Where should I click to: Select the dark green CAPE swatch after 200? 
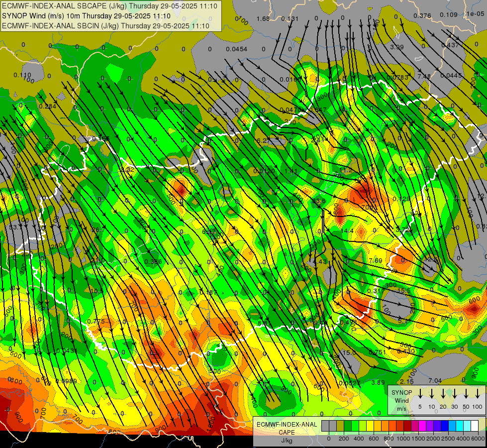[348, 426]
